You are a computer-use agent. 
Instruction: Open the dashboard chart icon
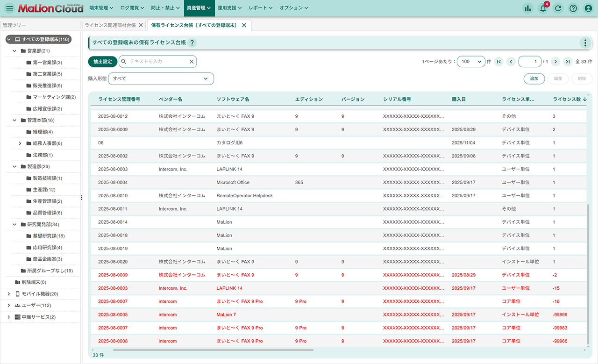click(x=528, y=8)
